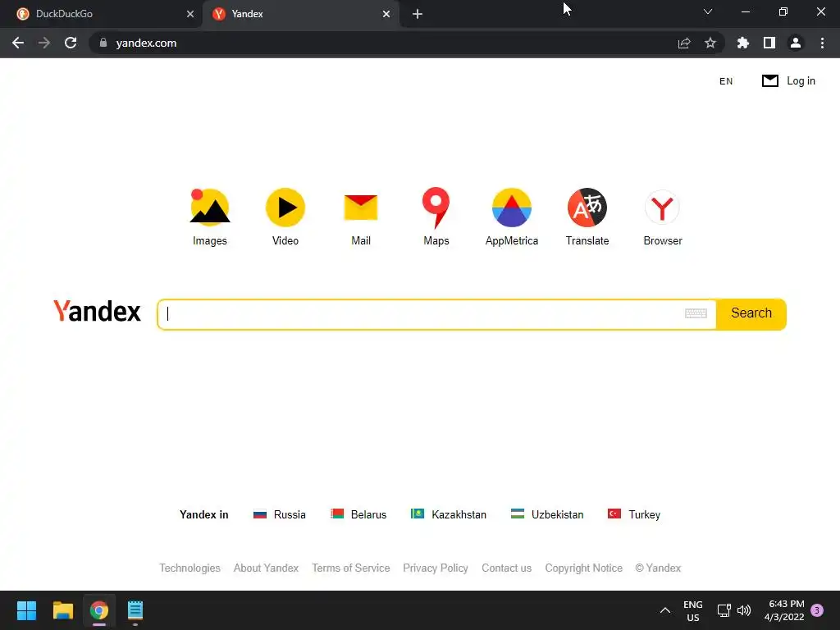Screen dimensions: 840x630
Task: Click the Chrome taskbar icon
Action: pos(99,610)
